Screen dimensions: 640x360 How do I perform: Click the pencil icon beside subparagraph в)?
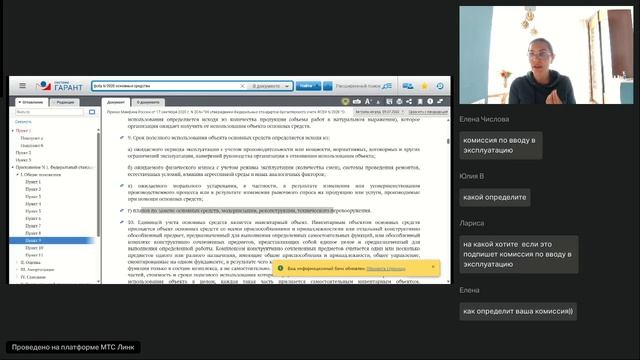point(122,186)
